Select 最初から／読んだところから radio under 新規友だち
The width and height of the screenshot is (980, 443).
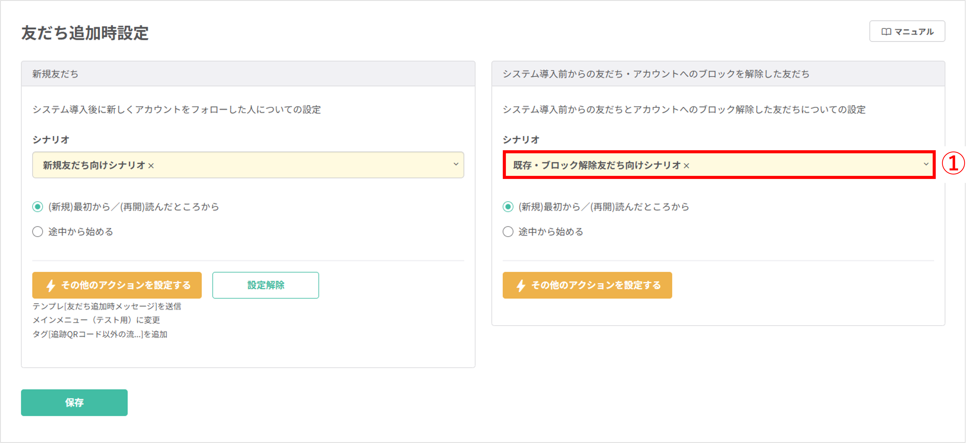point(38,207)
